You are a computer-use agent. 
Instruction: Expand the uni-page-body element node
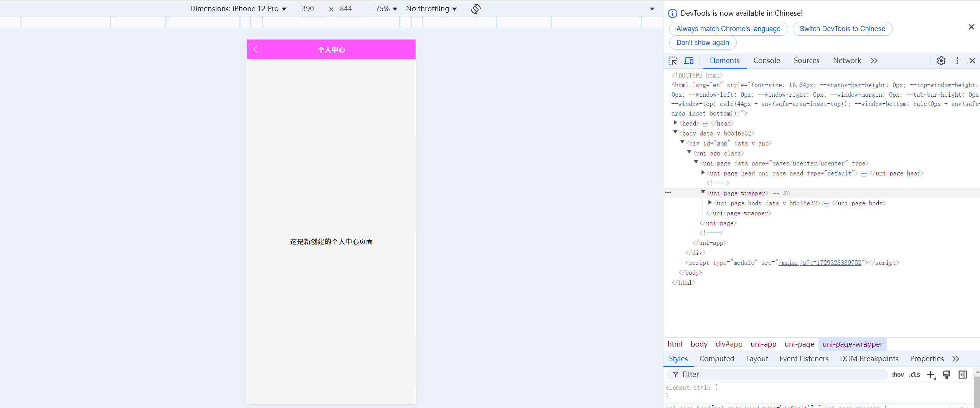710,203
